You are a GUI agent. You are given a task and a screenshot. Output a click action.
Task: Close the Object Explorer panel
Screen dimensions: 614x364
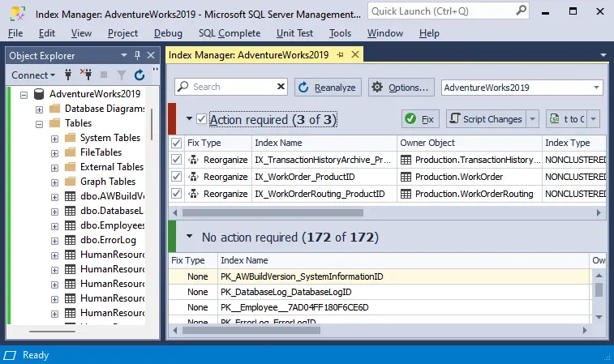pos(151,55)
